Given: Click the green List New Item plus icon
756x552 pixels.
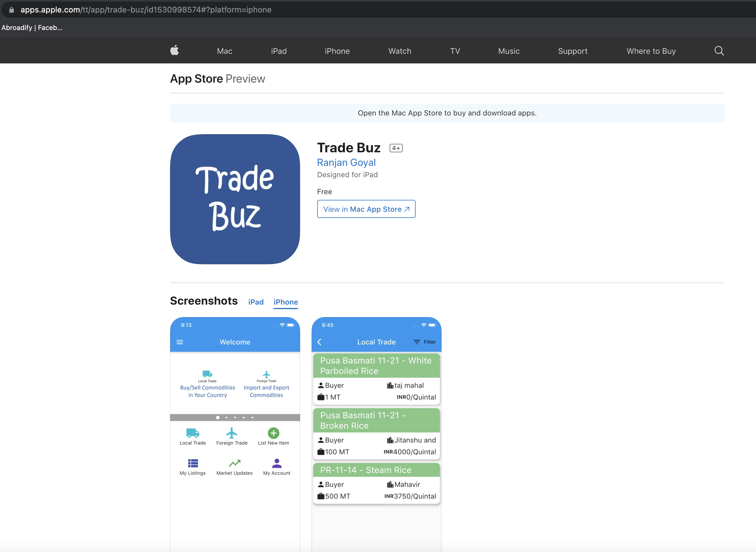Looking at the screenshot, I should pyautogui.click(x=273, y=433).
